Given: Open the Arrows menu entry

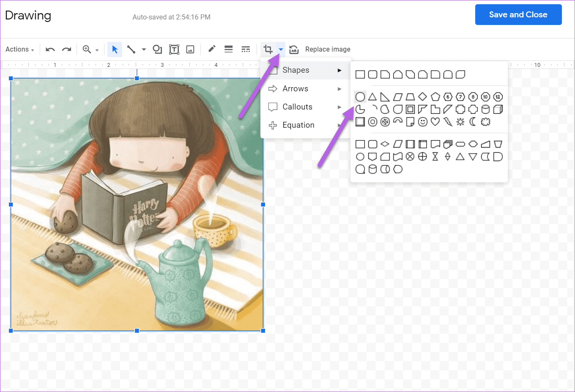Looking at the screenshot, I should coord(306,89).
